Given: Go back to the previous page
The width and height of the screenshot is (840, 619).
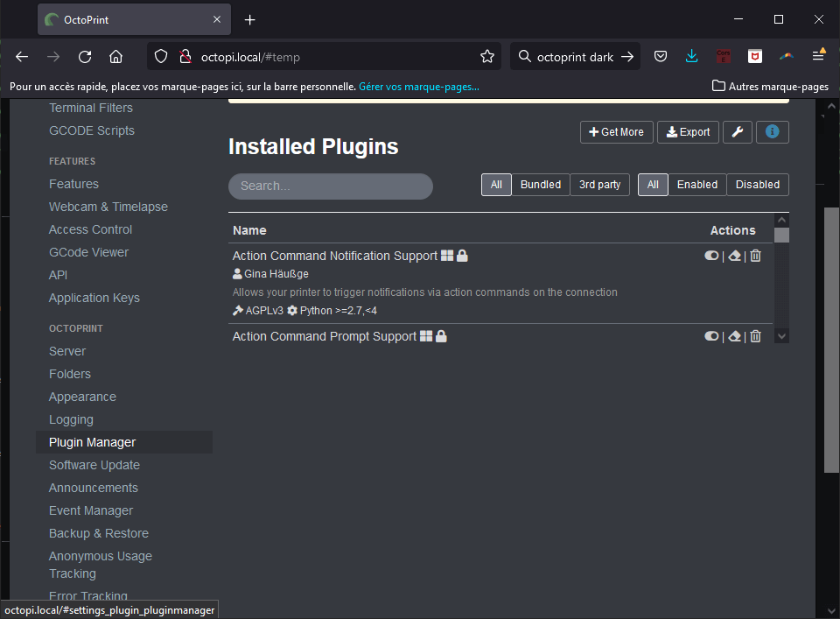Looking at the screenshot, I should tap(22, 57).
